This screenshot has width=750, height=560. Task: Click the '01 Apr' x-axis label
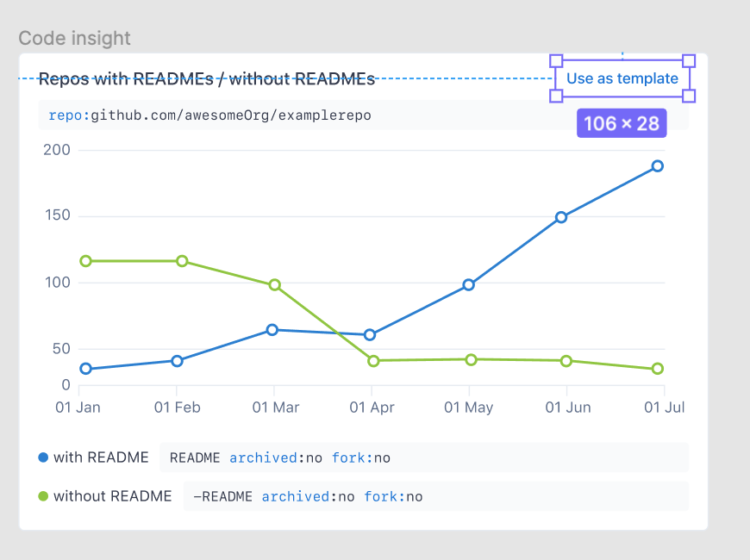click(x=372, y=408)
